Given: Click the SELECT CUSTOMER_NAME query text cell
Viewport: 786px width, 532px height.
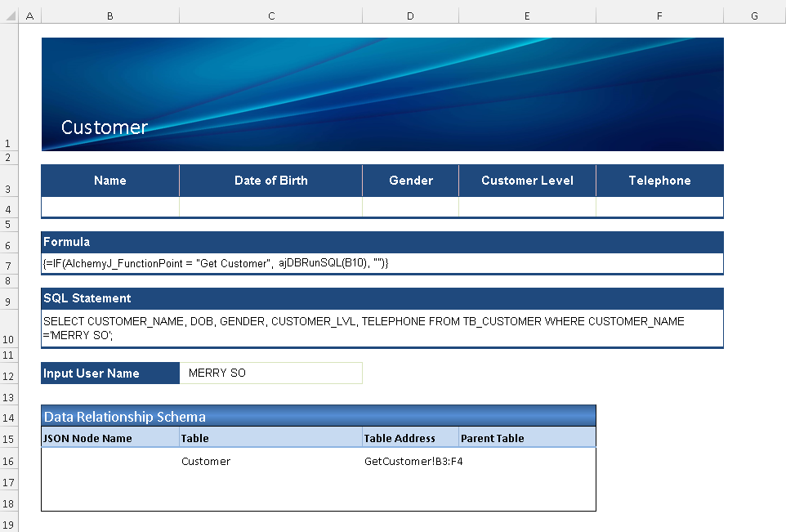Looking at the screenshot, I should coord(382,328).
